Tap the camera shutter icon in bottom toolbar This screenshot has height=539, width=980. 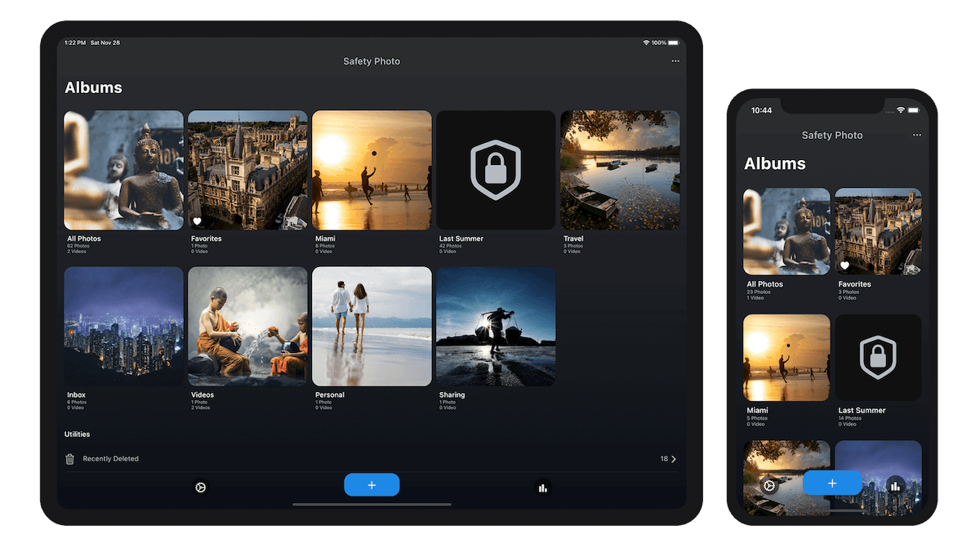199,487
